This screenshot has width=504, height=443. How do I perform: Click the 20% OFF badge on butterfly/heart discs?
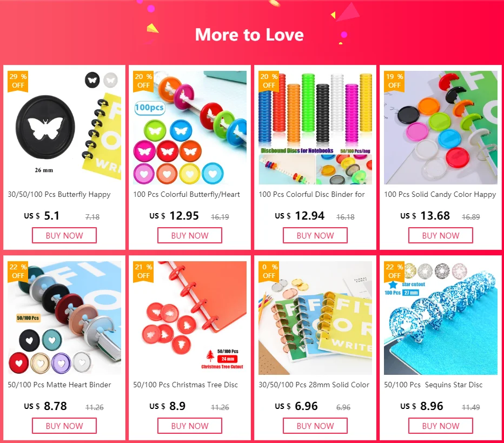pyautogui.click(x=143, y=81)
